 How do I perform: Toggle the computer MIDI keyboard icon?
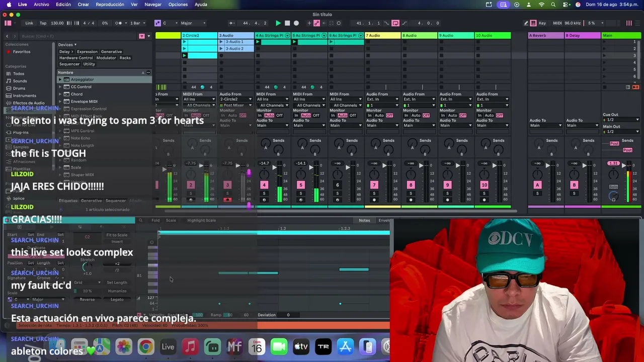pyautogui.click(x=534, y=23)
